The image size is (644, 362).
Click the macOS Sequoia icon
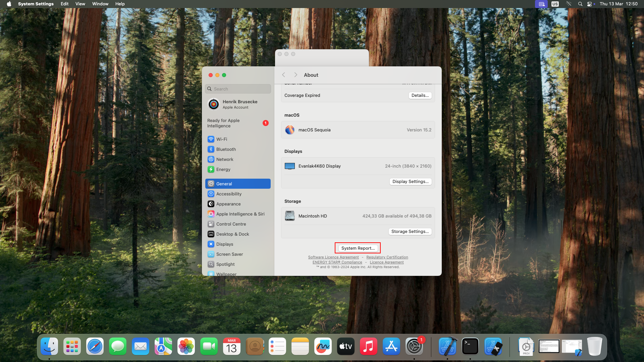(290, 130)
